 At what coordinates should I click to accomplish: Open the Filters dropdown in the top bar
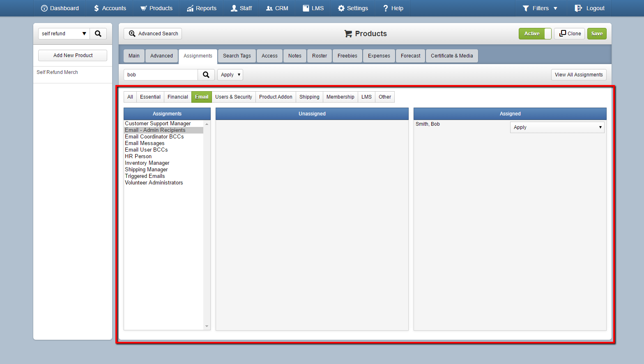(540, 8)
